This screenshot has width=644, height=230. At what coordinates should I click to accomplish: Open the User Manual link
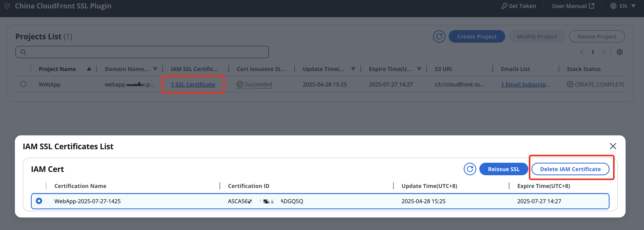click(573, 6)
